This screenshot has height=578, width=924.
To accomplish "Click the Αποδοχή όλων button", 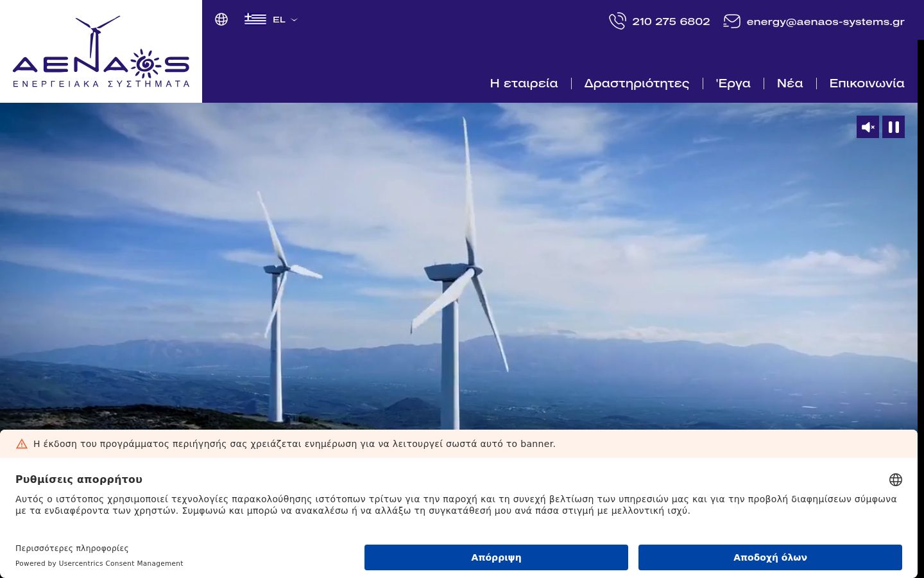I will [770, 557].
